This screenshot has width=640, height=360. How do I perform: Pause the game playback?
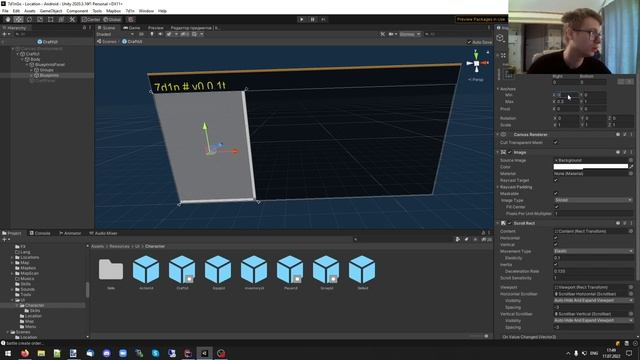[313, 20]
